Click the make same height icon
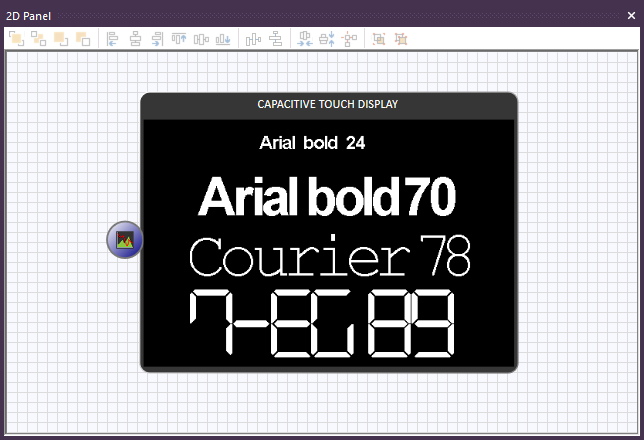644x440 pixels. 326,39
